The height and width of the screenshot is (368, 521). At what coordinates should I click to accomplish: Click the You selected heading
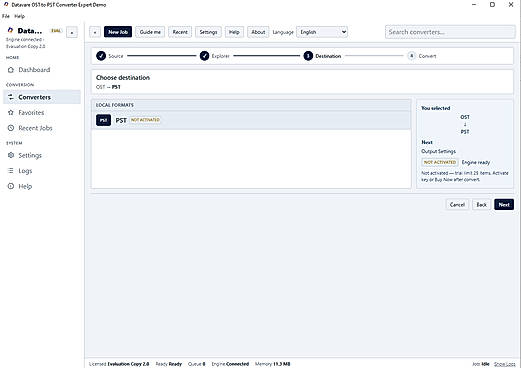[436, 108]
